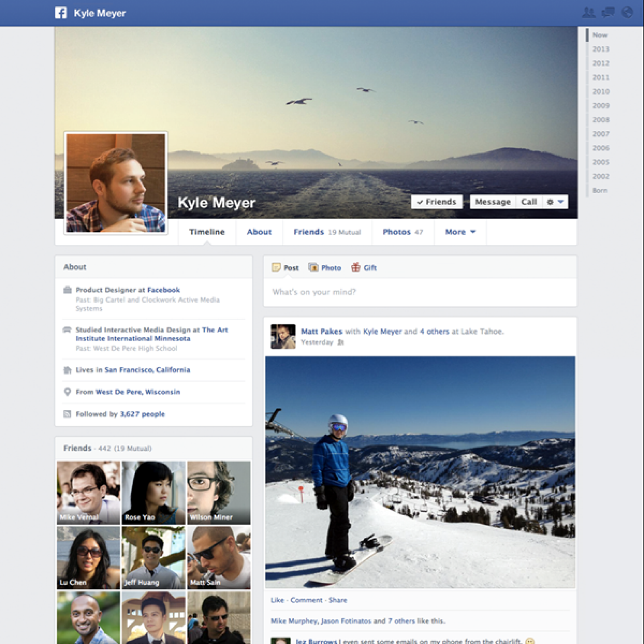Jump to 2009 on the timeline
Viewport: 644px width, 644px height.
point(601,105)
